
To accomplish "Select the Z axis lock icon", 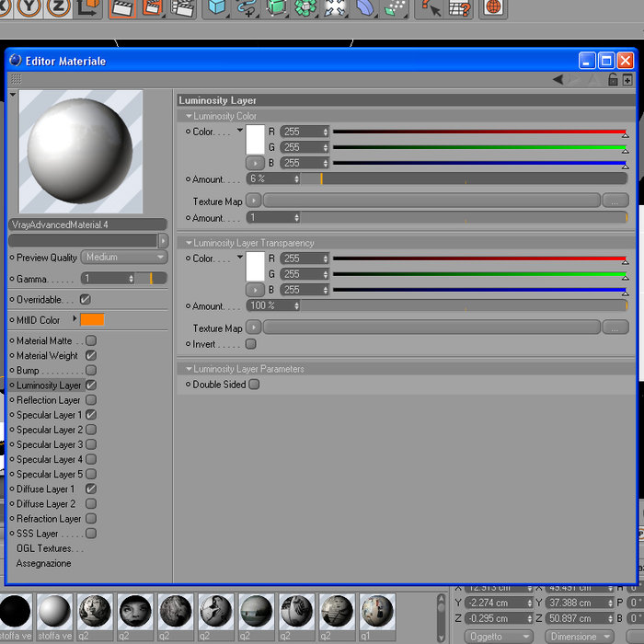I will point(58,7).
